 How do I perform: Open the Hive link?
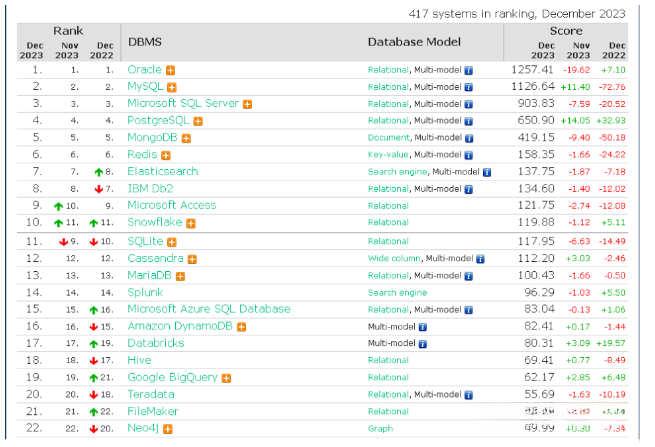(x=140, y=361)
